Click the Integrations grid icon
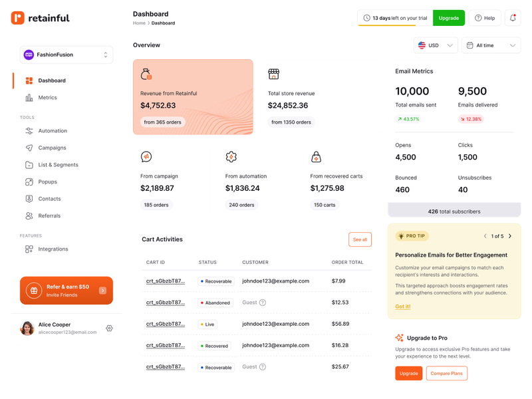The image size is (532, 399). coord(29,249)
